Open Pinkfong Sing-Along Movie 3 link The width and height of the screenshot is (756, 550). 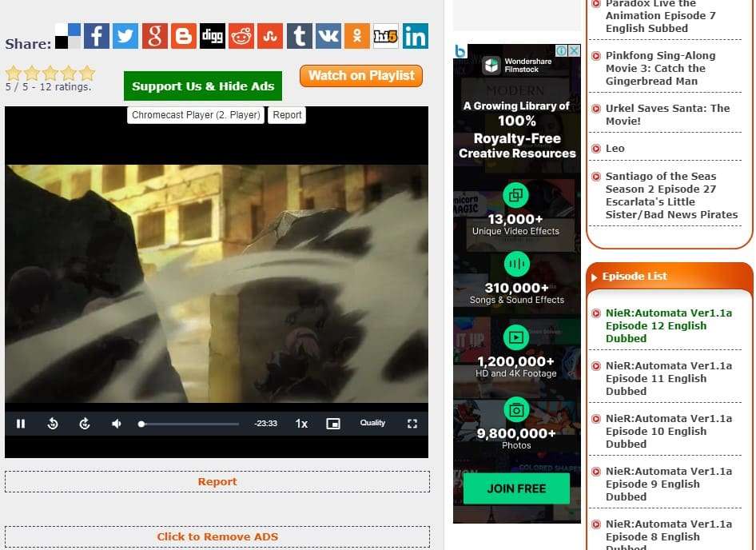[x=661, y=68]
